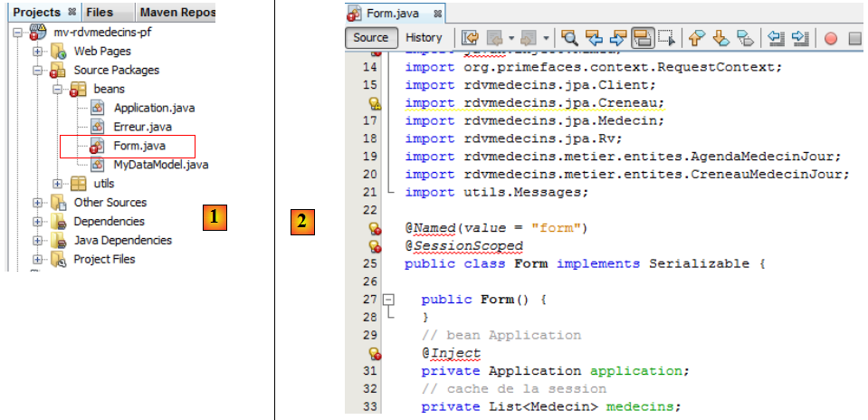868x420 pixels.
Task: Click the Last Edit toolbar icon
Action: [470, 38]
